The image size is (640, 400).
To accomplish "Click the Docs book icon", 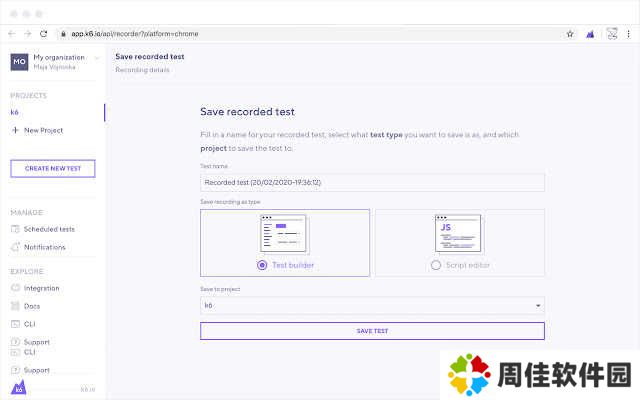I will [x=15, y=306].
